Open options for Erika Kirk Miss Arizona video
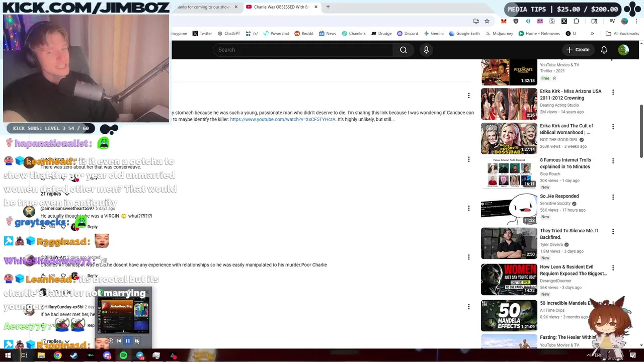The width and height of the screenshot is (644, 362). pyautogui.click(x=613, y=92)
